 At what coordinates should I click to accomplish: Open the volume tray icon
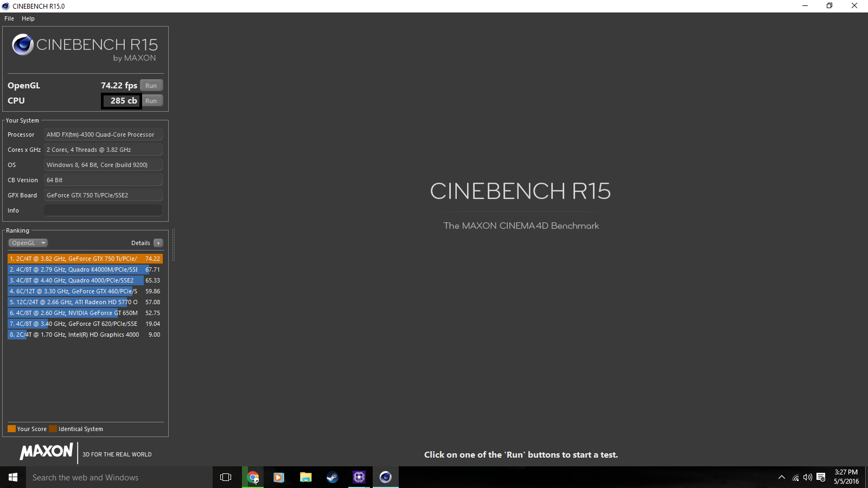tap(808, 477)
